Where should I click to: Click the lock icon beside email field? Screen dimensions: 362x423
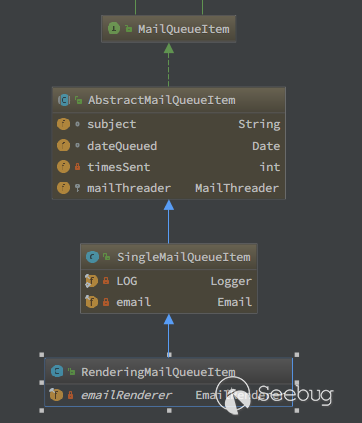coord(106,302)
